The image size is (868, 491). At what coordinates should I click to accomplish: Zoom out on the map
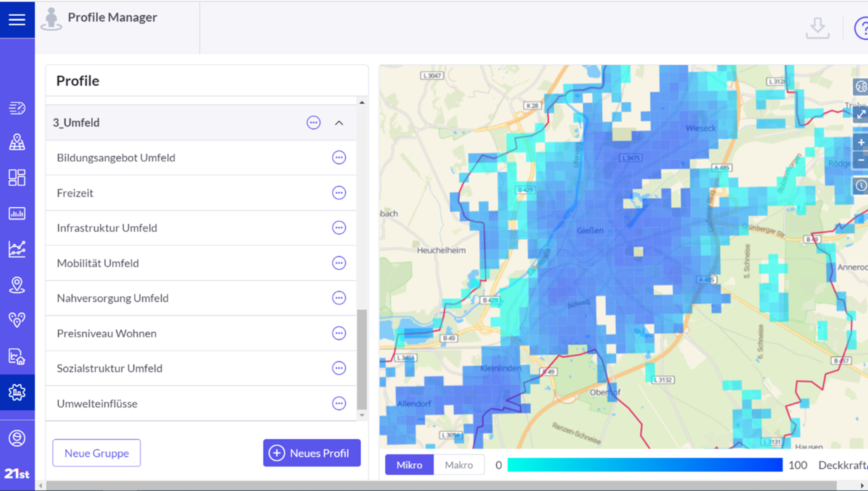tap(860, 160)
